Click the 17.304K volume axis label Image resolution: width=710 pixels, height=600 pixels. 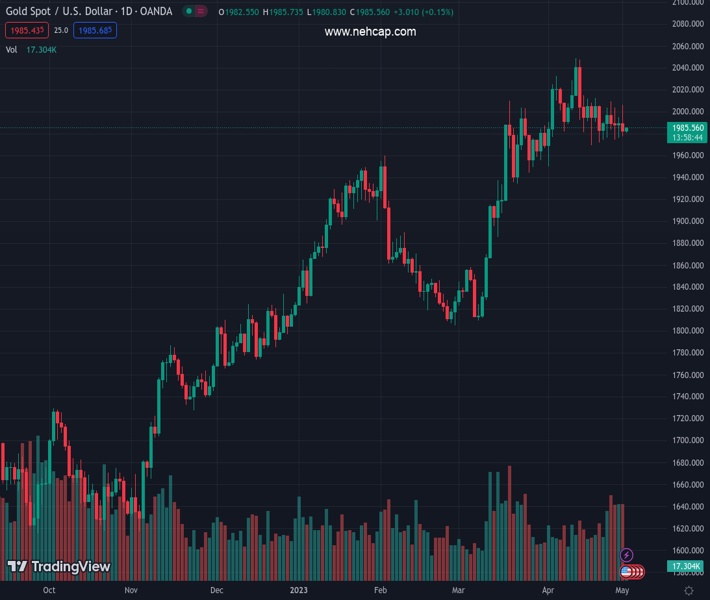[687, 566]
